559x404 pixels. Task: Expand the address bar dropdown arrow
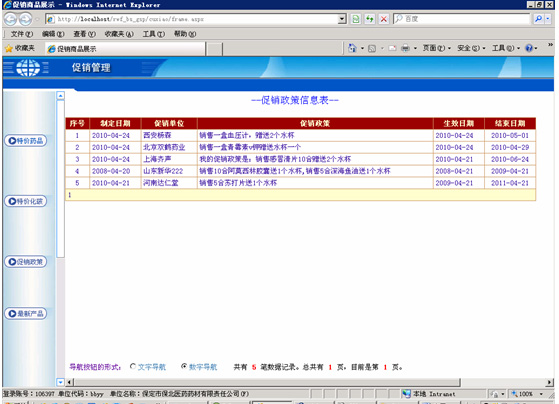tap(342, 19)
